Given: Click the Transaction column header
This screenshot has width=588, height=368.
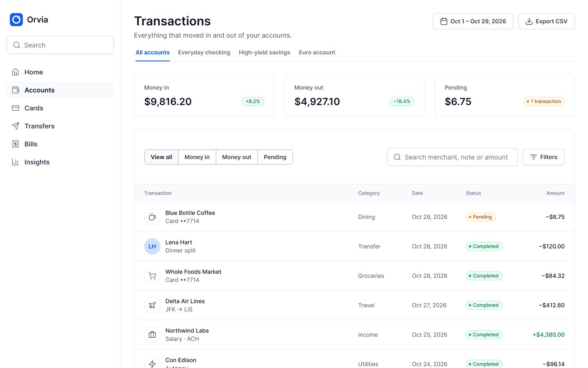Looking at the screenshot, I should [158, 193].
